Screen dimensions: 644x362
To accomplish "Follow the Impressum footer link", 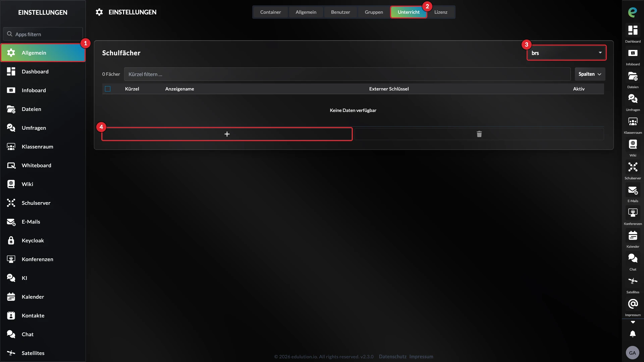I will point(421,357).
